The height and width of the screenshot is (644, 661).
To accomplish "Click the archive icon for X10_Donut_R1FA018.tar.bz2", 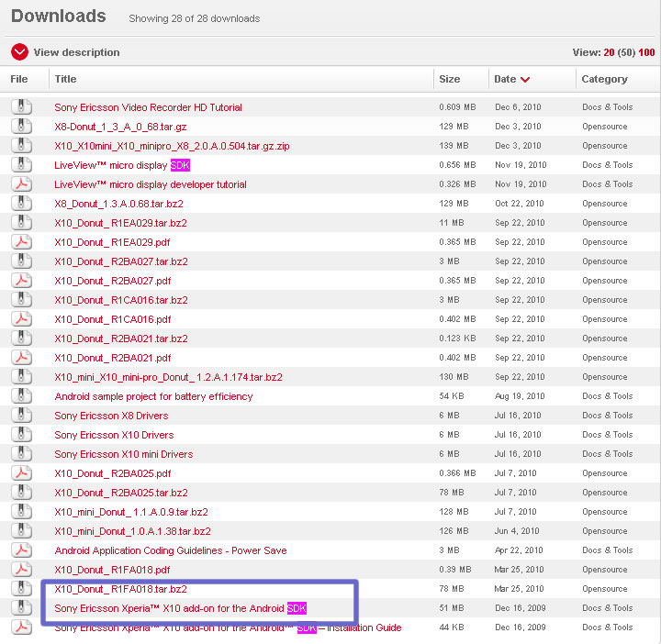I will [21, 589].
